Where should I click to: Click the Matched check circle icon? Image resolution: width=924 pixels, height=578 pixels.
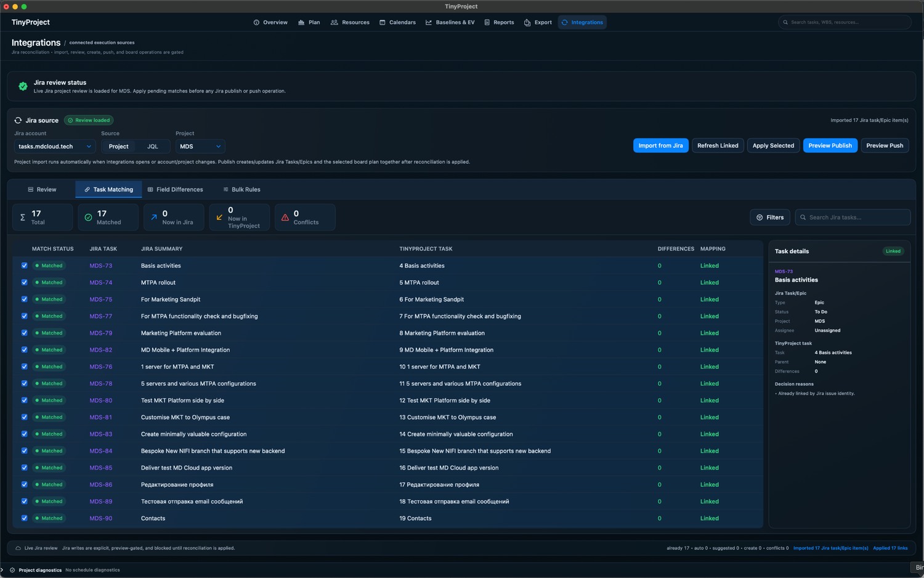[x=88, y=218]
